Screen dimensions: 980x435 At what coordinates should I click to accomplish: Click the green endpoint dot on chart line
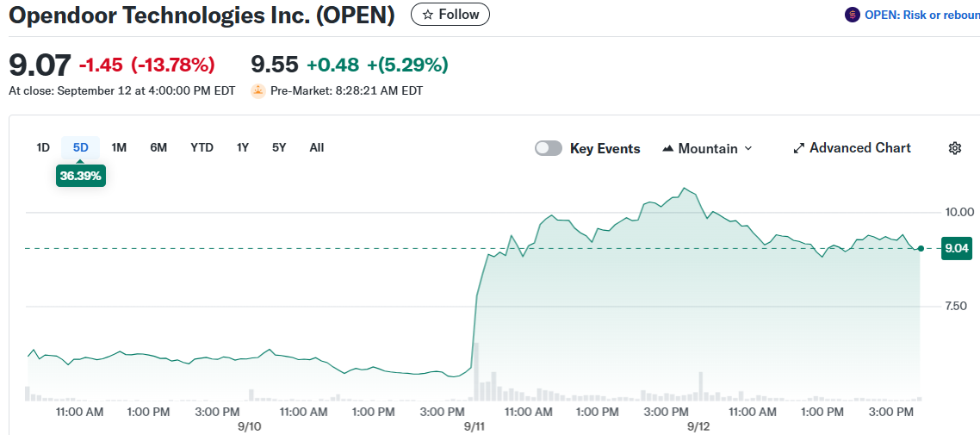tap(921, 249)
